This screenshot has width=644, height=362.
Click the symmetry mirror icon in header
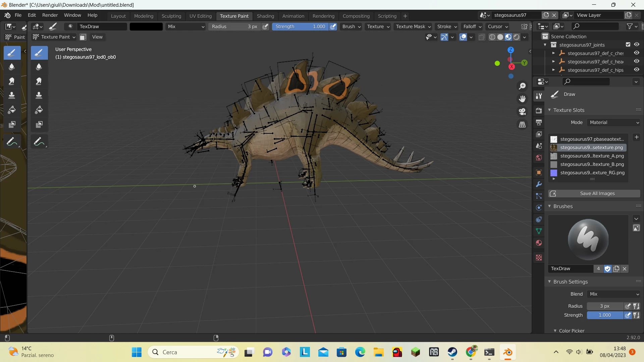click(524, 26)
